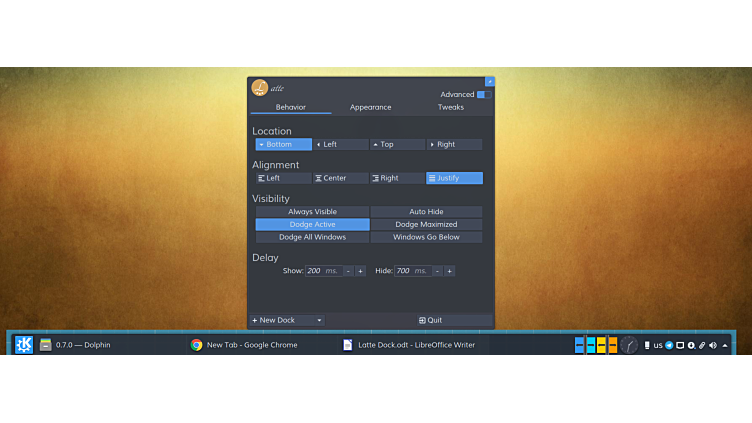
Task: Show hidden system tray icons
Action: tap(725, 345)
